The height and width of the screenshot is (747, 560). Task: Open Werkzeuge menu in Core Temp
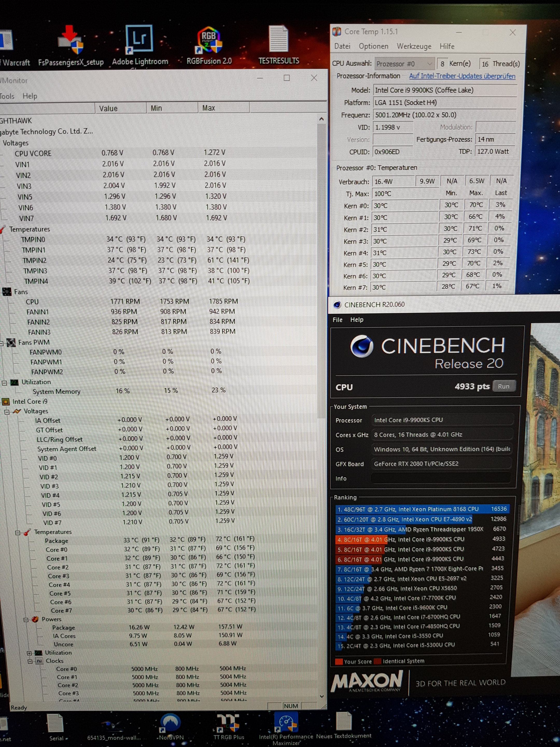coord(414,46)
